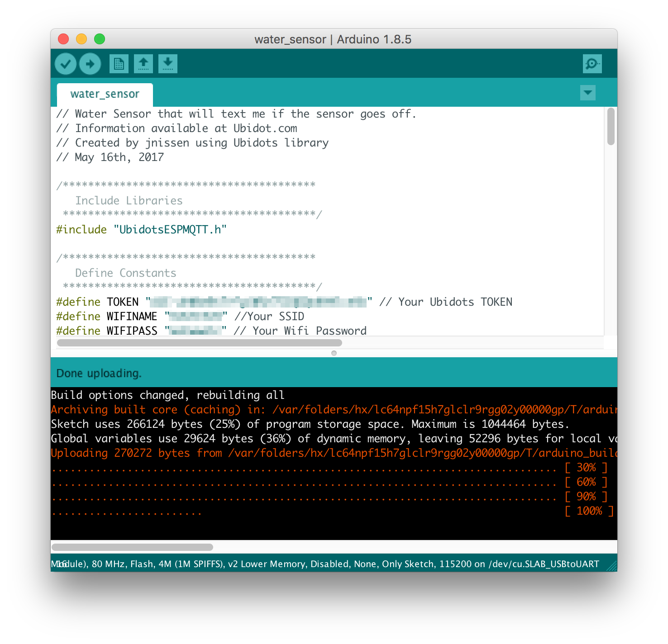Image resolution: width=668 pixels, height=644 pixels.
Task: Click the editor vertical scrollbar thumb
Action: [x=611, y=127]
